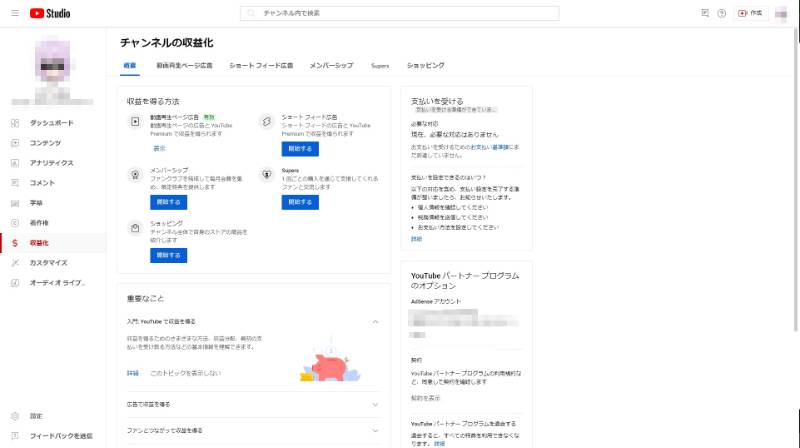This screenshot has width=800, height=448.
Task: Click the Memberships badge icon
Action: (x=135, y=175)
